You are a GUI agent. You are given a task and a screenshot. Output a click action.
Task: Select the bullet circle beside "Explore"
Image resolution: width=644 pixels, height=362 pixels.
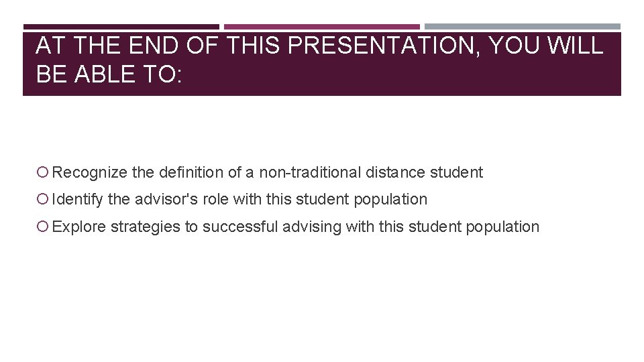pyautogui.click(x=42, y=226)
